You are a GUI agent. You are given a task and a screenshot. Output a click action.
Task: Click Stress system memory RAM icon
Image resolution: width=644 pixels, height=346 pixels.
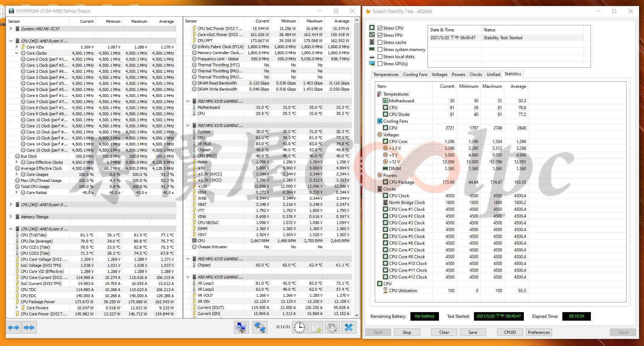coord(372,49)
